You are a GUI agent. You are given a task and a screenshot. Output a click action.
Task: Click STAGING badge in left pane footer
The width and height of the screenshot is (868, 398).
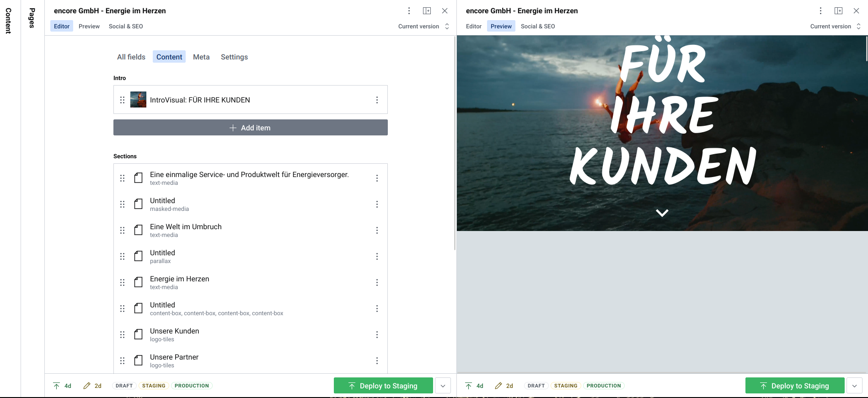tap(154, 386)
